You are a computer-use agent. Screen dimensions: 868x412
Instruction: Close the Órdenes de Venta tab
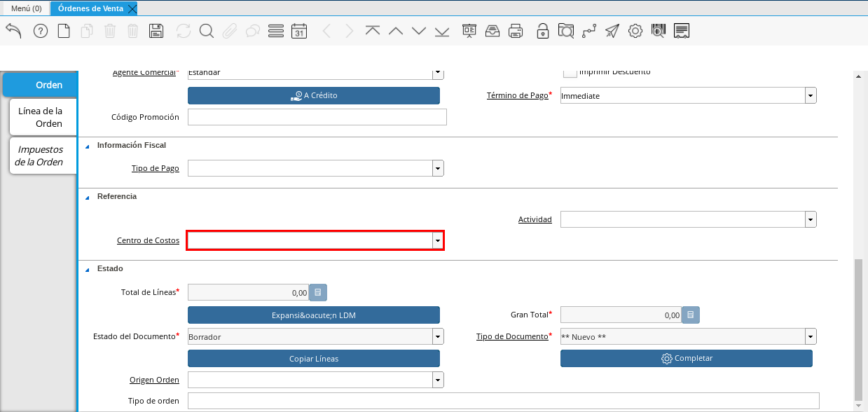click(x=132, y=8)
